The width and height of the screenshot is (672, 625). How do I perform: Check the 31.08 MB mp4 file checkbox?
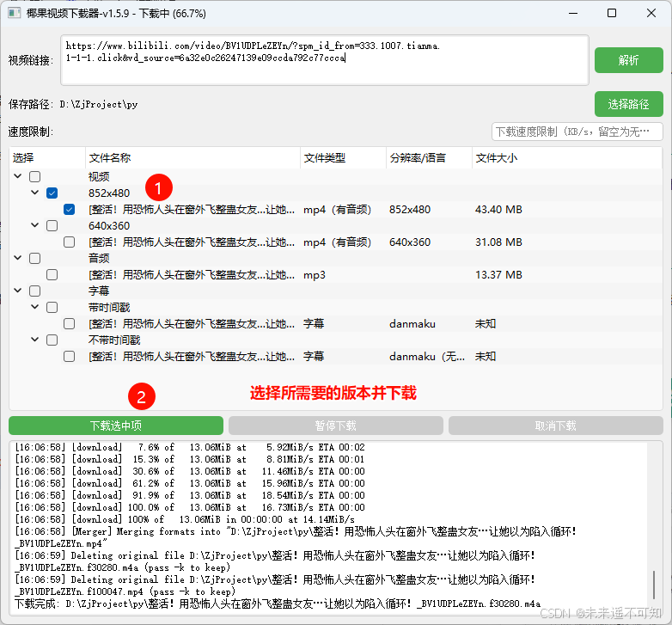tap(69, 242)
